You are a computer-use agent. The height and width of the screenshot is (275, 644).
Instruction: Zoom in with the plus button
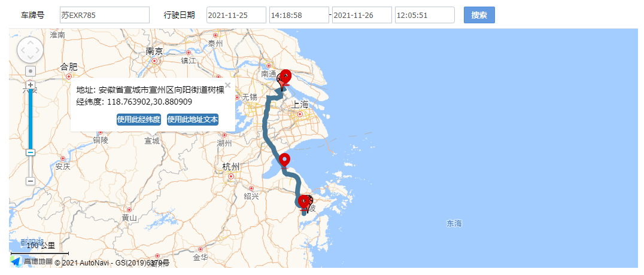[31, 85]
